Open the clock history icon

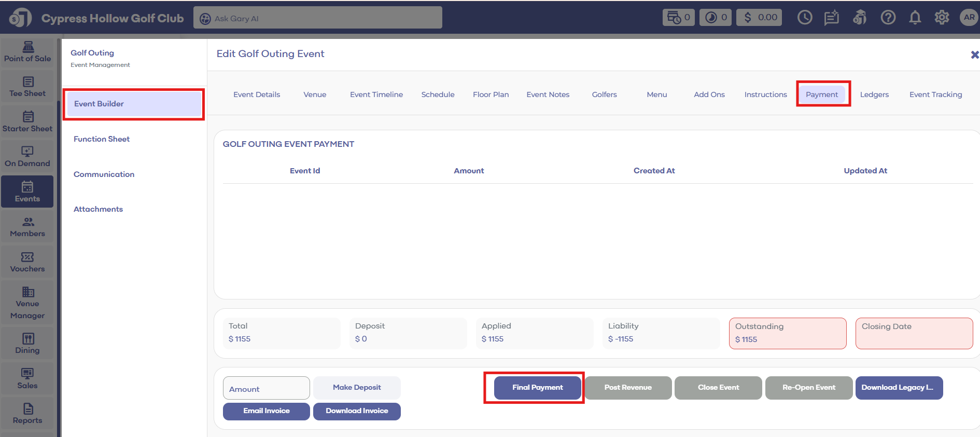(x=804, y=18)
